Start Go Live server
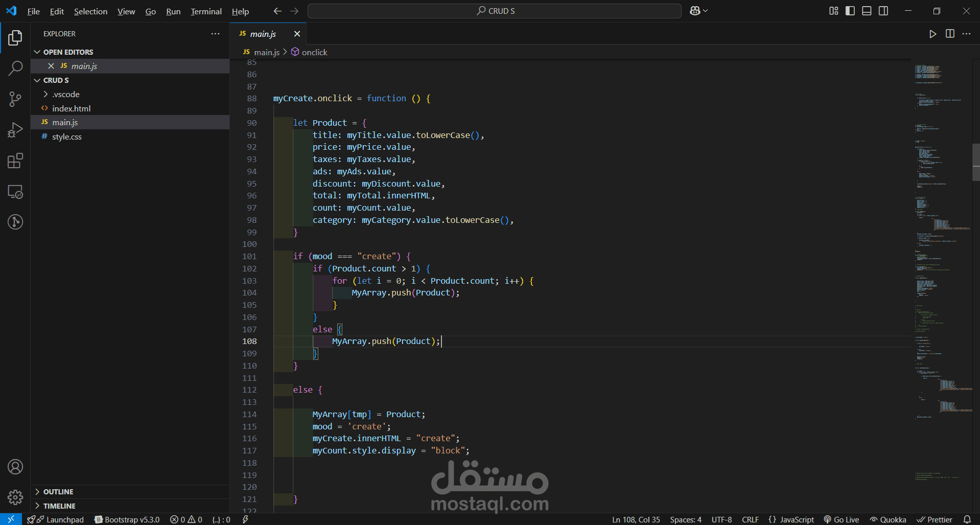Screen dimensions: 980x525 (x=841, y=519)
